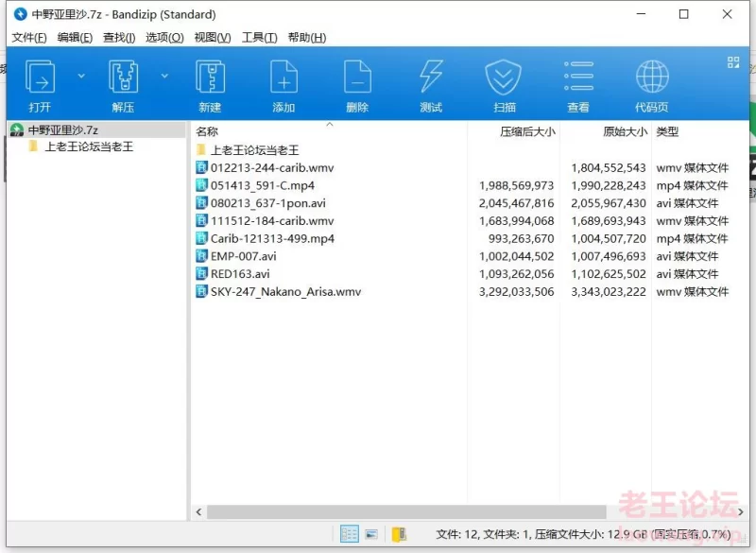
Task: Open the 选项(O) menu
Action: (164, 38)
